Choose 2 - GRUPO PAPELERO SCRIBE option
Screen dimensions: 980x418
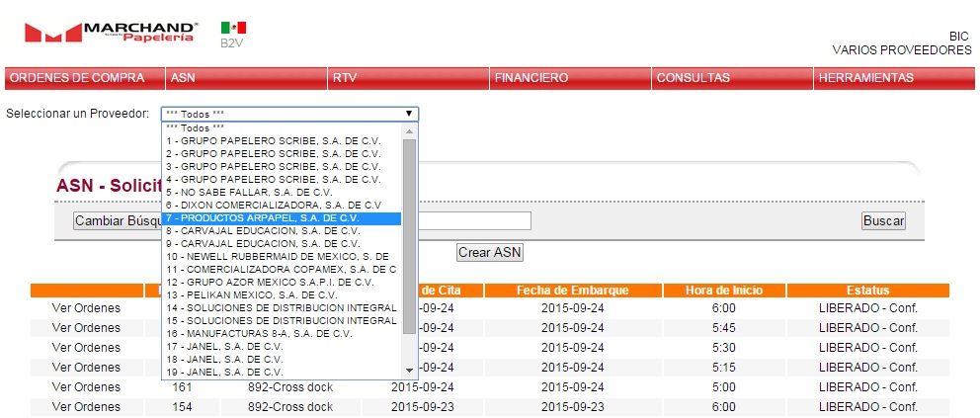pyautogui.click(x=282, y=154)
